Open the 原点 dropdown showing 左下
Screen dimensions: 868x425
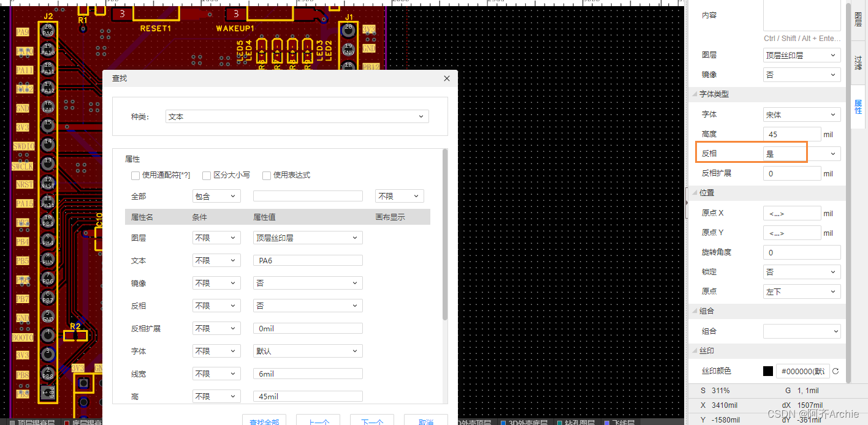pyautogui.click(x=801, y=291)
